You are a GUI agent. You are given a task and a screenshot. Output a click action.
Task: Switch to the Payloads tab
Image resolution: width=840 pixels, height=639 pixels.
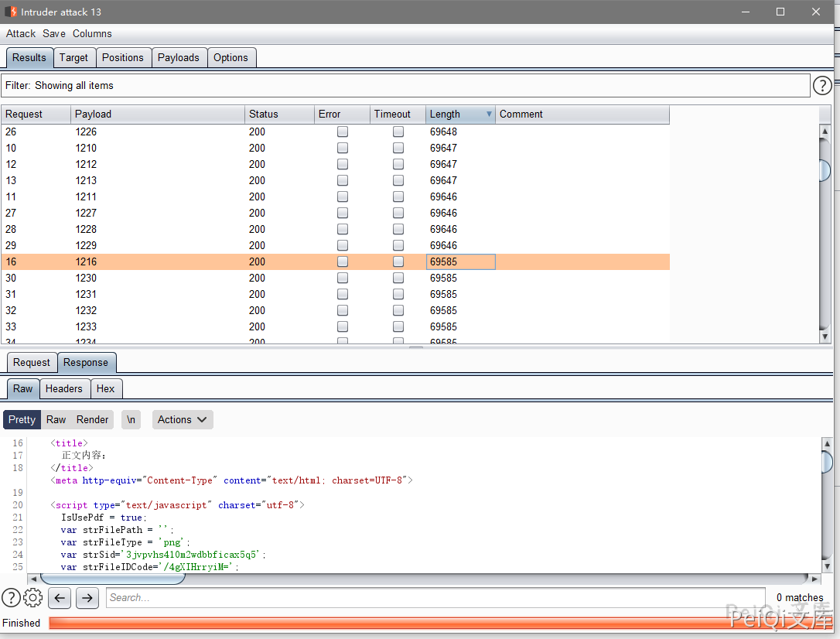(178, 57)
